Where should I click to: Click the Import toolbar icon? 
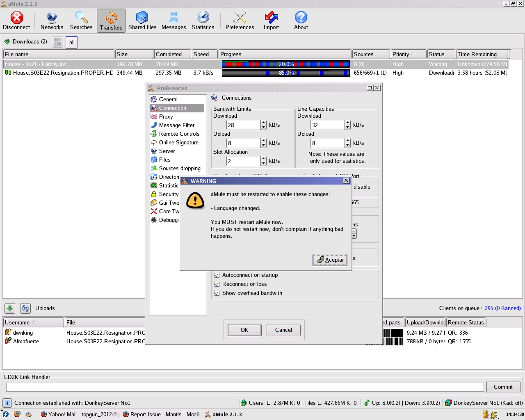tap(271, 21)
